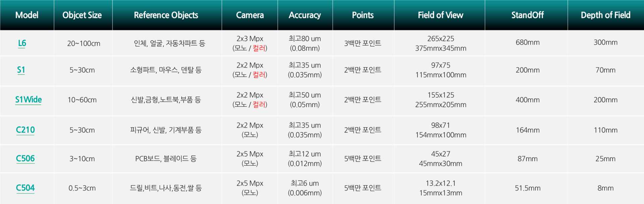Open the S1 model link
This screenshot has height=204, width=644.
coord(21,70)
